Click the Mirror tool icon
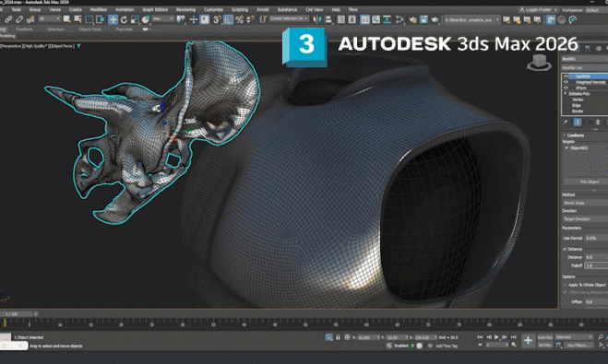Viewport: 608px width, 364px height. [317, 19]
